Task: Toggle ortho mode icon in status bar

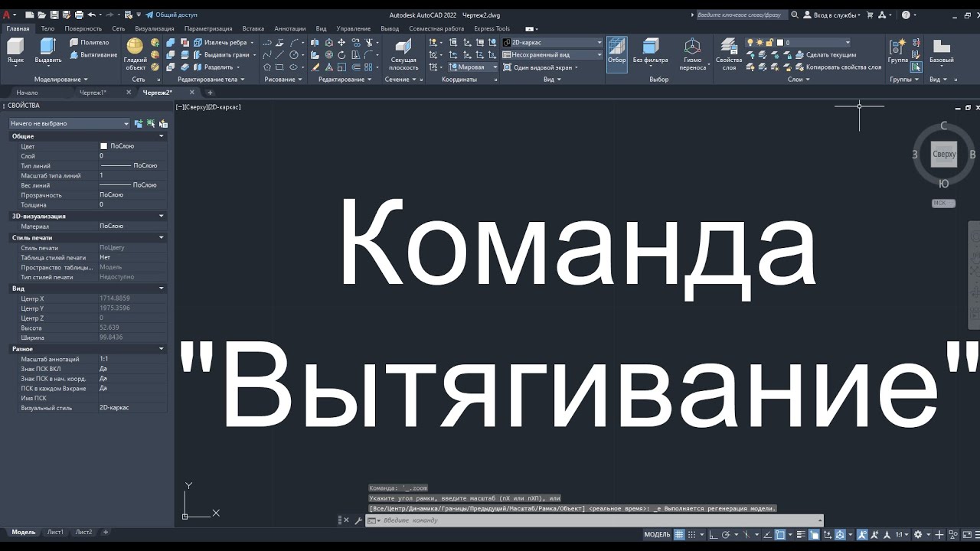Action: click(x=712, y=534)
